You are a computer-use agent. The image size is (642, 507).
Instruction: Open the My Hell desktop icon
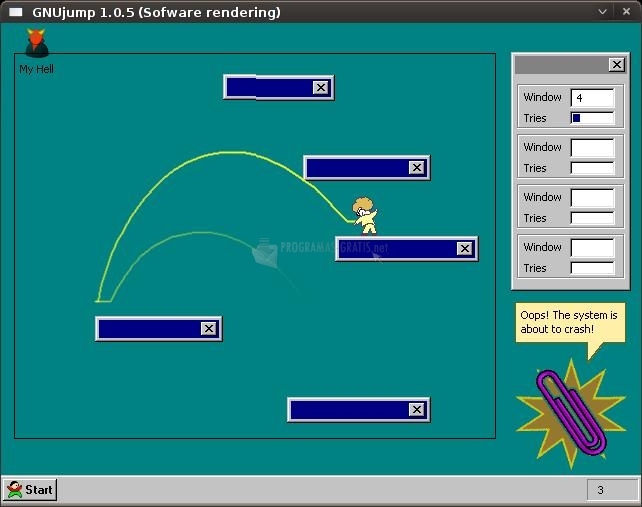(37, 45)
